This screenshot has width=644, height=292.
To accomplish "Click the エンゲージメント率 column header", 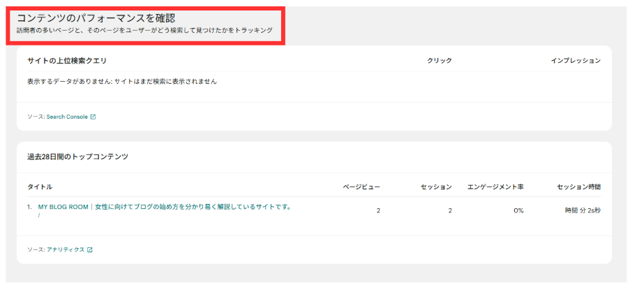I will (495, 187).
